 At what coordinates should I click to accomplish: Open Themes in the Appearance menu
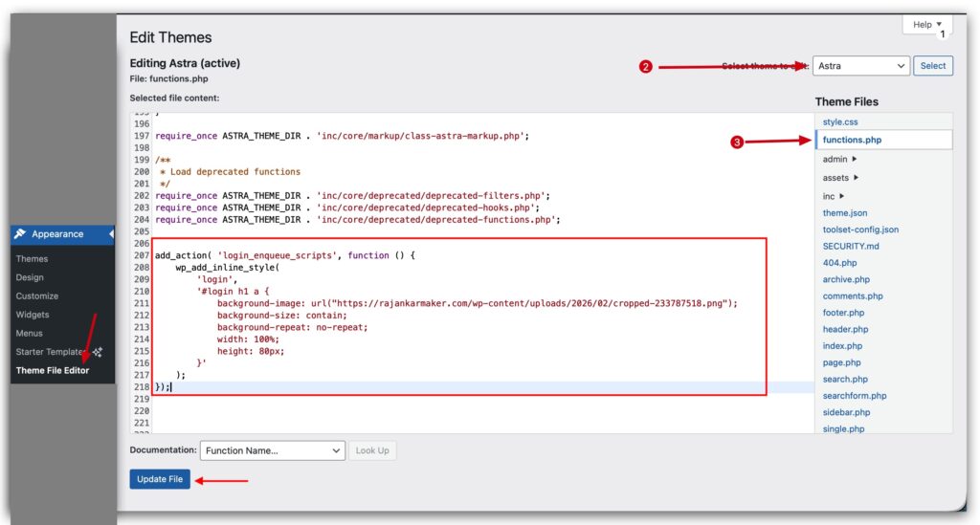[32, 259]
